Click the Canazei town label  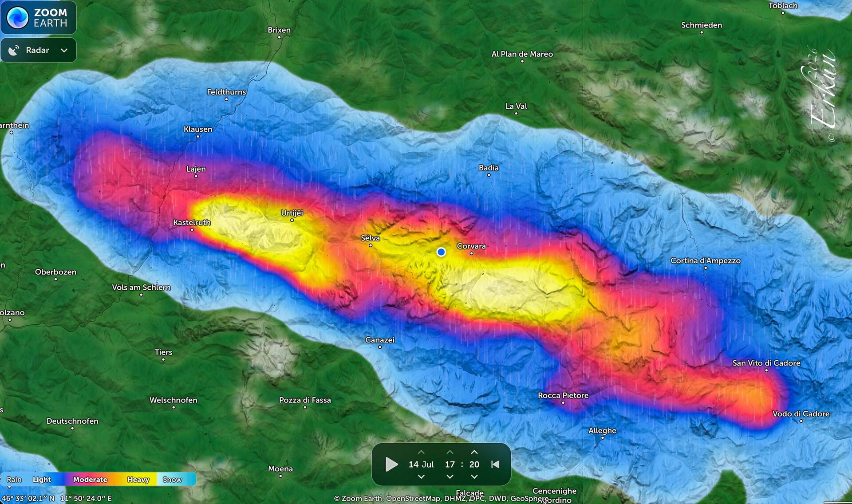(x=380, y=340)
